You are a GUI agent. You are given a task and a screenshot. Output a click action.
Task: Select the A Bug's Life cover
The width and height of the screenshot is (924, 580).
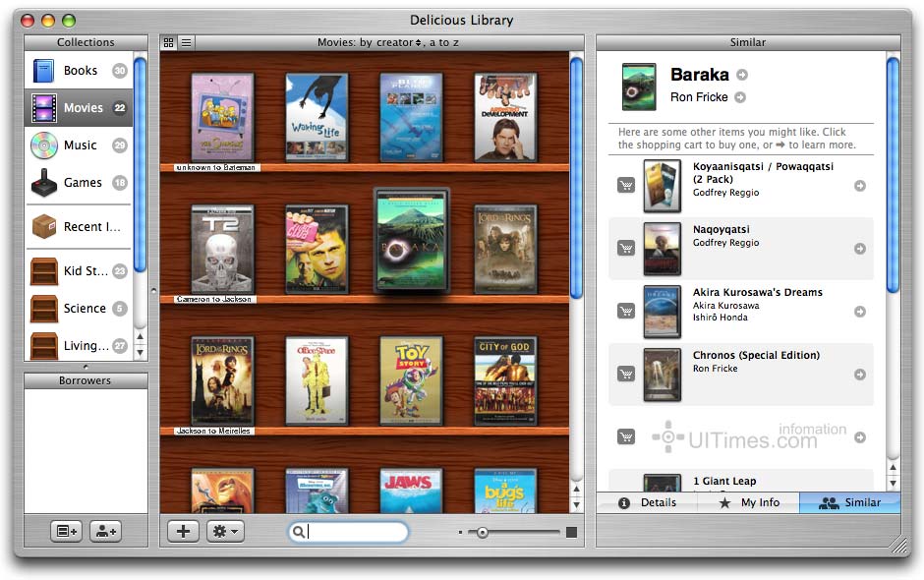tap(505, 491)
